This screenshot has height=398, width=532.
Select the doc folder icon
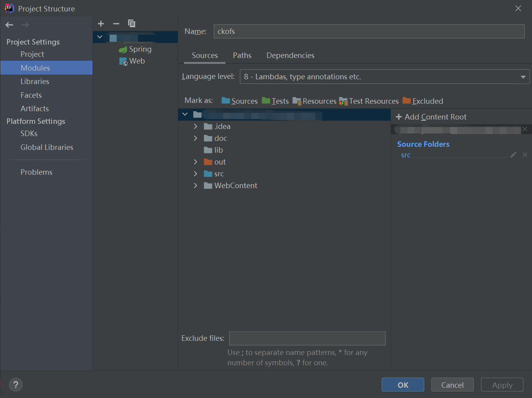[x=208, y=138]
